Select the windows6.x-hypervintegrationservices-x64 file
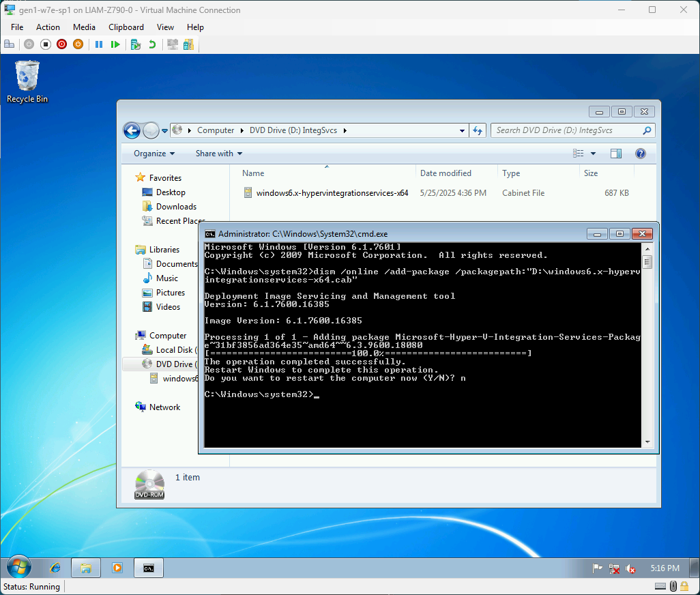 pos(332,193)
